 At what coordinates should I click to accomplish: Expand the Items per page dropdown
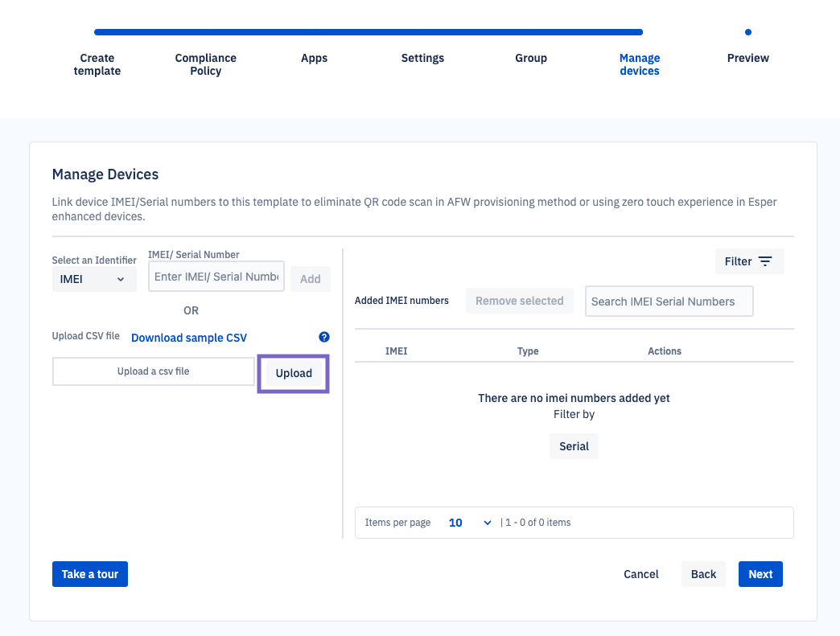(470, 523)
